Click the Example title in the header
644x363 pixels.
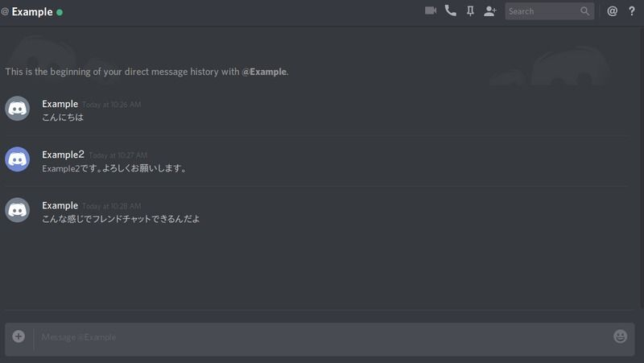tap(32, 12)
